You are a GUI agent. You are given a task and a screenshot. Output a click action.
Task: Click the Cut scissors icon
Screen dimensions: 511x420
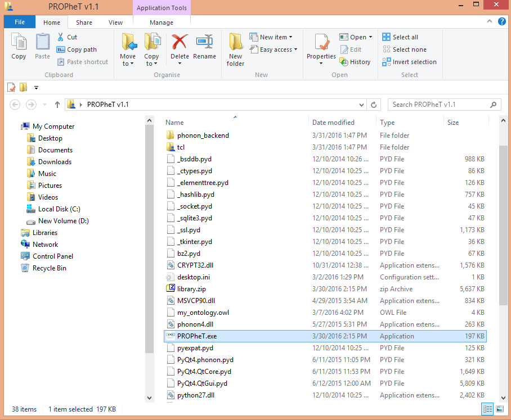60,37
